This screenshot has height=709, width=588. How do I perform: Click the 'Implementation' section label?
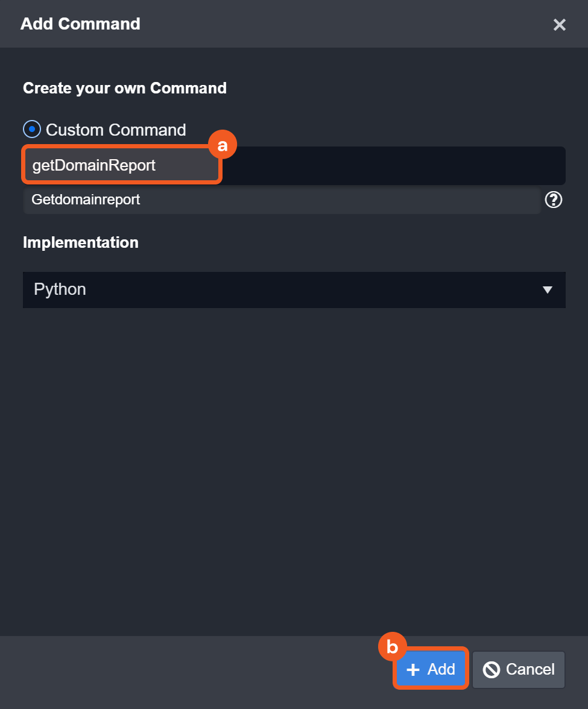tap(81, 242)
